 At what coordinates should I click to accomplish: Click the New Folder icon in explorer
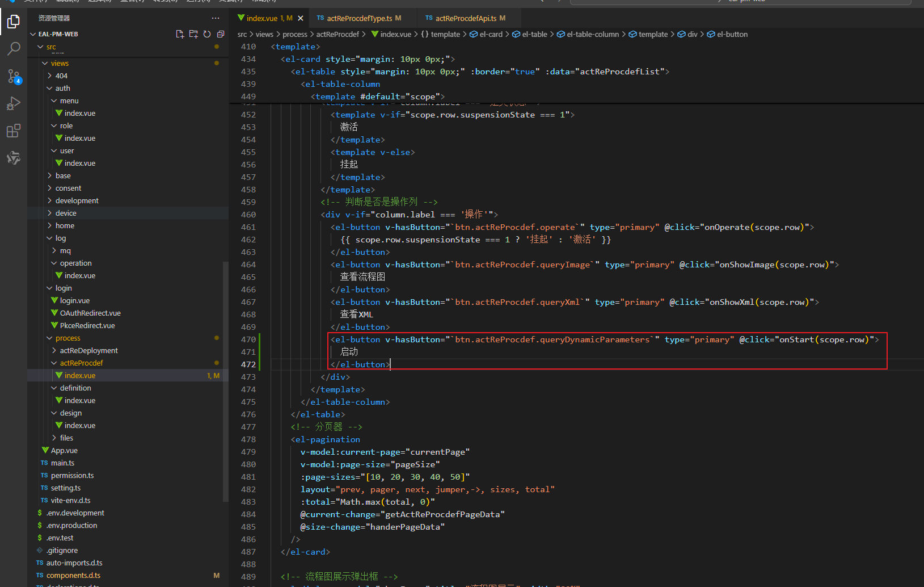(x=193, y=34)
